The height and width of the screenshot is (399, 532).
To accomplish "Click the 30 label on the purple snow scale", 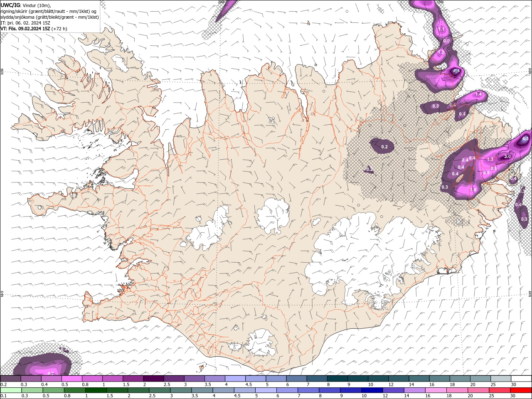I will (x=514, y=384).
